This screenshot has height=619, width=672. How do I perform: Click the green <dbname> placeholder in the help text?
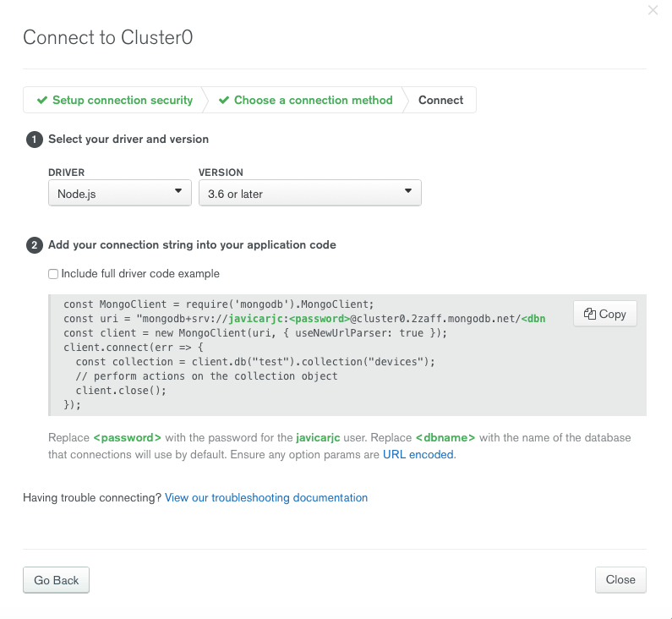(445, 438)
